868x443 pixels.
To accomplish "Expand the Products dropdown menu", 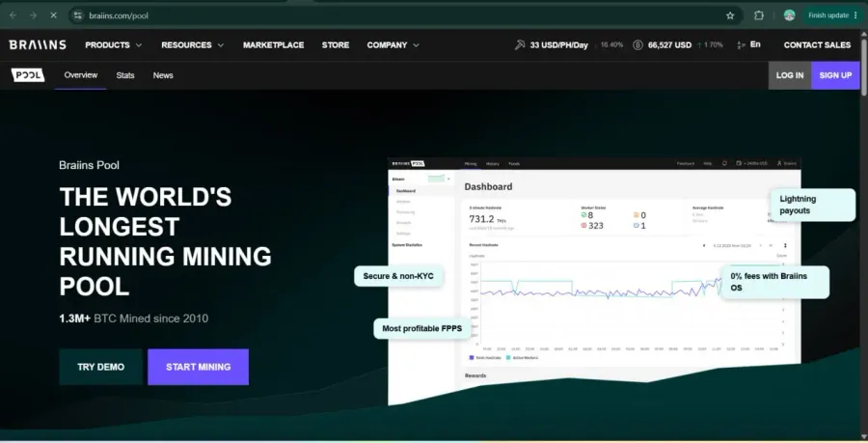I will point(114,44).
